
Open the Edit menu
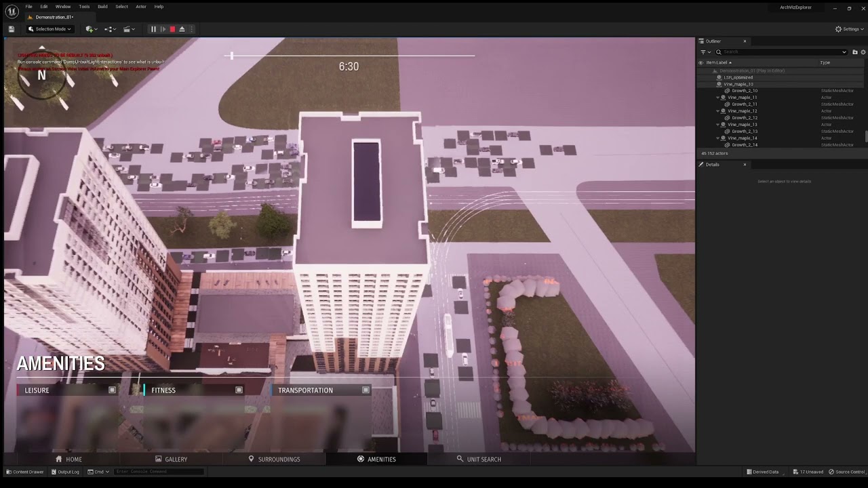(x=43, y=7)
